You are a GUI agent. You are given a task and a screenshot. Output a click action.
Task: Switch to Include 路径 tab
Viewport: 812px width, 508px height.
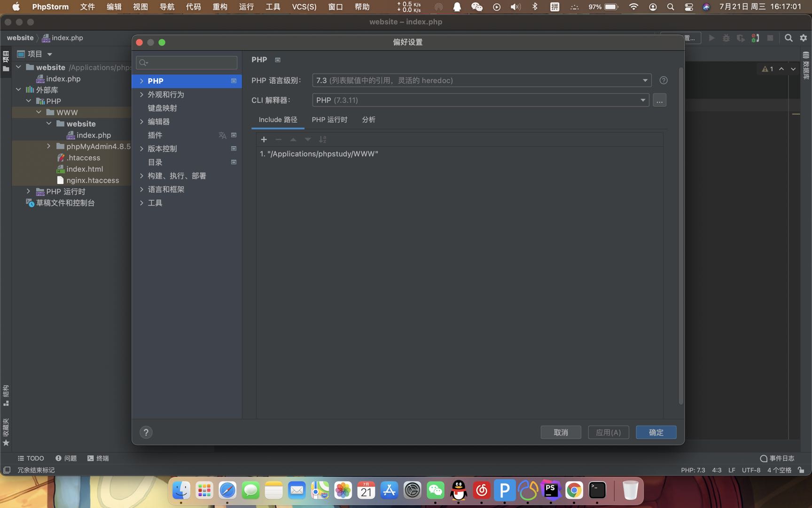[278, 119]
